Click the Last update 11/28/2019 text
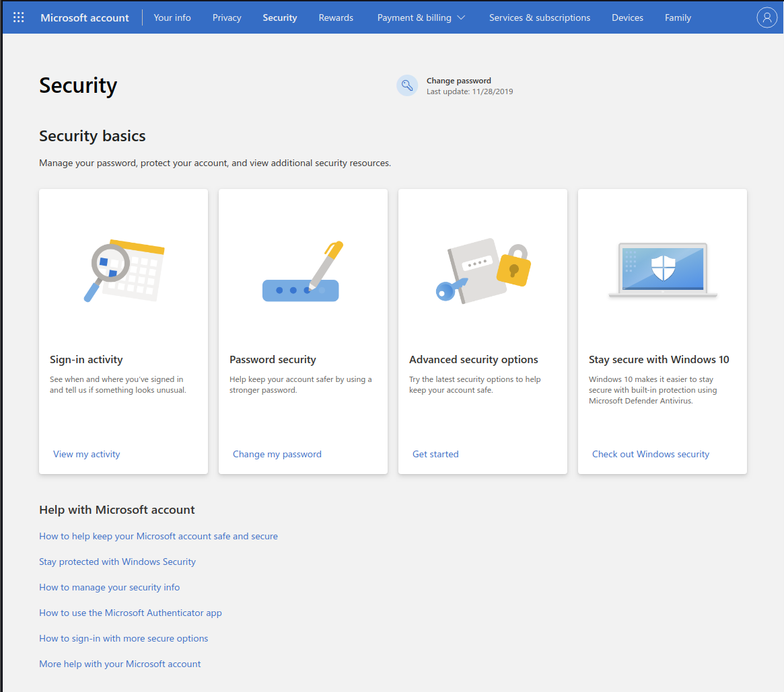 coord(470,91)
